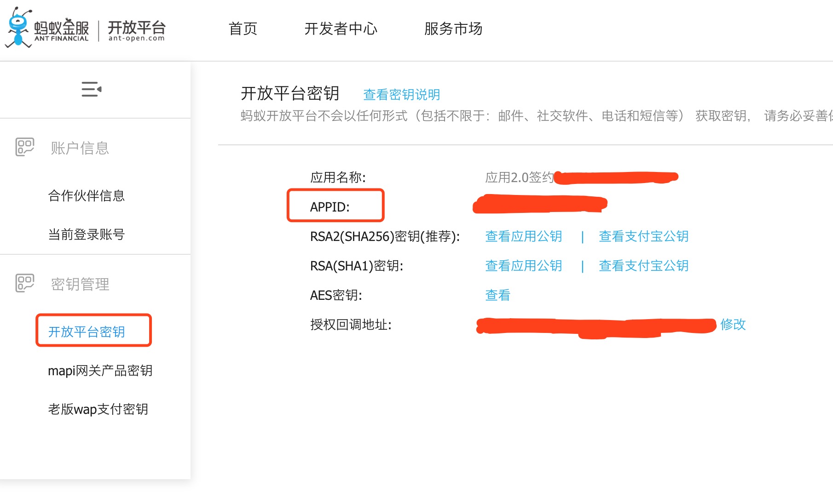Select 老版wap支付密钥 in sidebar
Viewport: 833px width, 504px height.
point(98,409)
